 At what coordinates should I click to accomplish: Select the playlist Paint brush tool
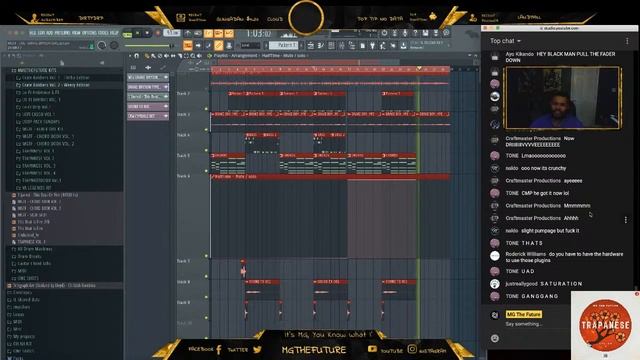click(x=153, y=56)
